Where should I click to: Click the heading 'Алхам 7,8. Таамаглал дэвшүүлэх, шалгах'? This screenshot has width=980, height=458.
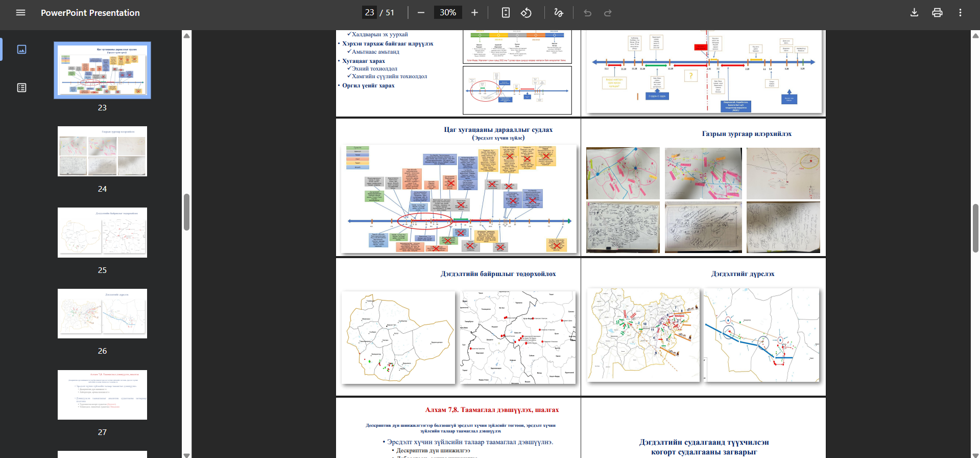point(492,410)
